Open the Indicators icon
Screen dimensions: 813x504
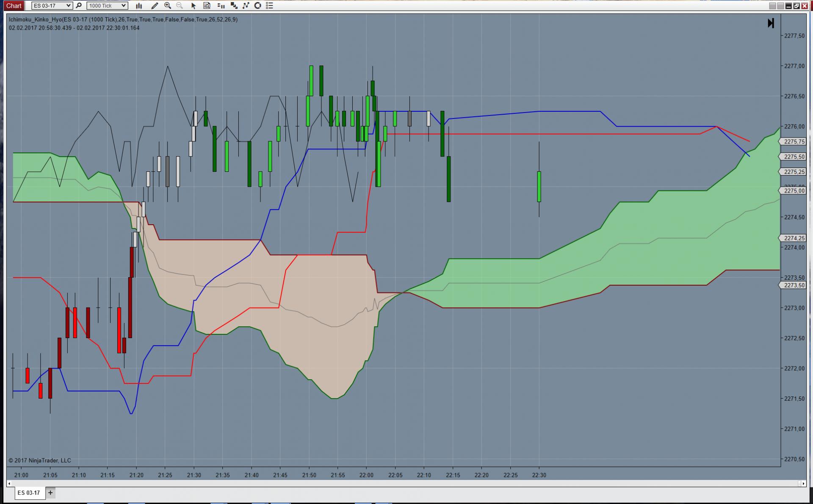point(246,6)
